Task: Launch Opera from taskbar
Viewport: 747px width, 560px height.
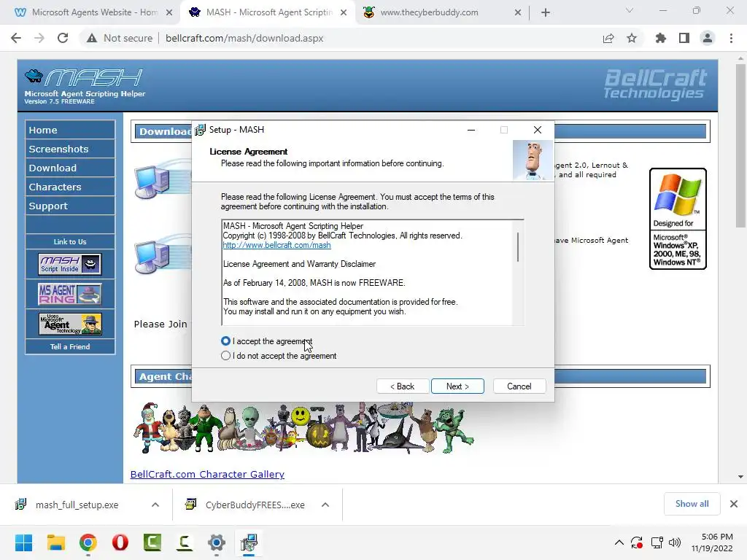Action: pos(120,542)
